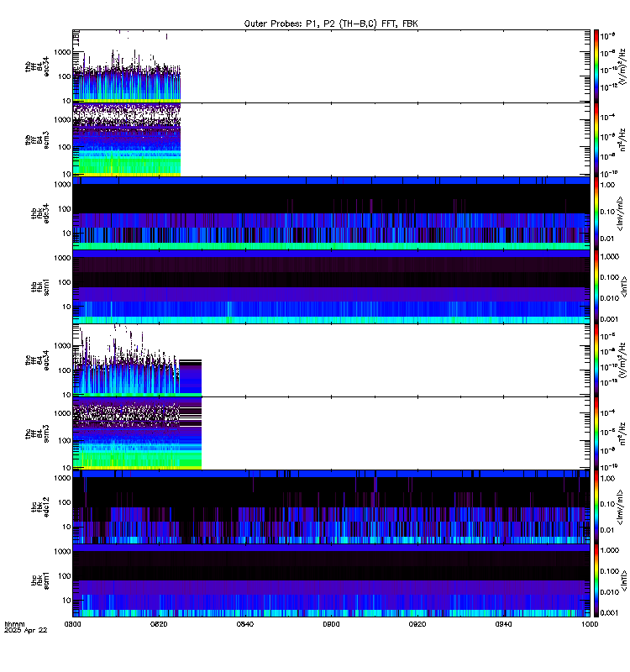Image resolution: width=630 pixels, height=672 pixels.
Task: Click inside the thb fbk scm1 spectrogram
Action: coord(331,286)
